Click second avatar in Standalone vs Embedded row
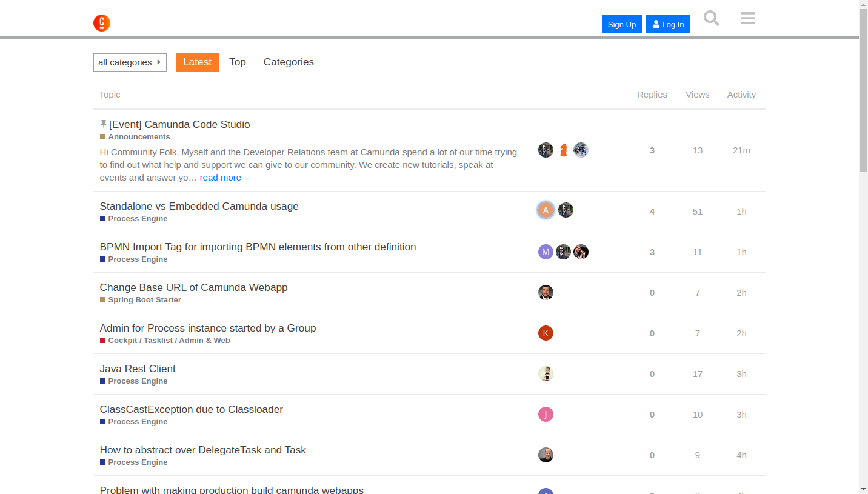This screenshot has height=494, width=868. (566, 210)
